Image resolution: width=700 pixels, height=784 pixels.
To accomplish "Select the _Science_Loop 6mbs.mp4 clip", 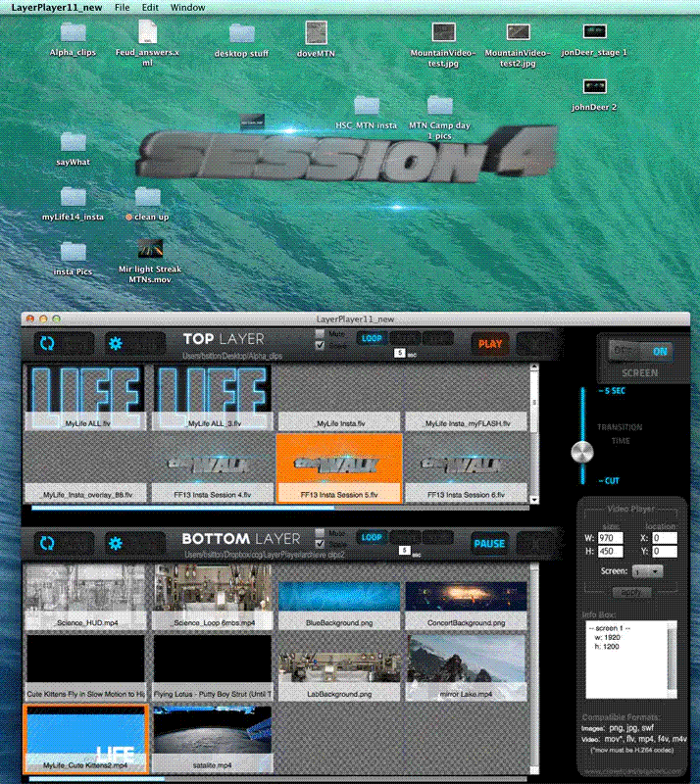I will [x=213, y=597].
